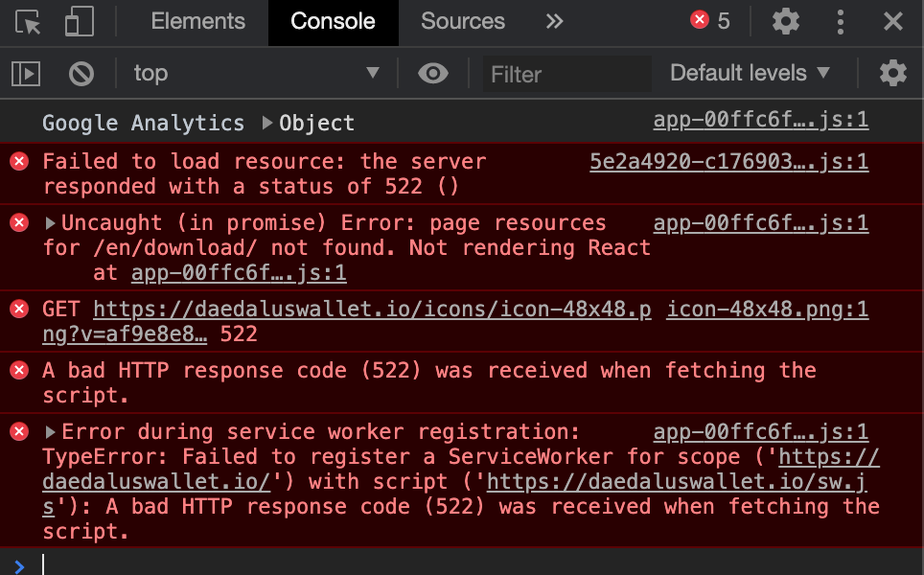Expand the service worker registration error
The width and height of the screenshot is (924, 575).
point(51,432)
